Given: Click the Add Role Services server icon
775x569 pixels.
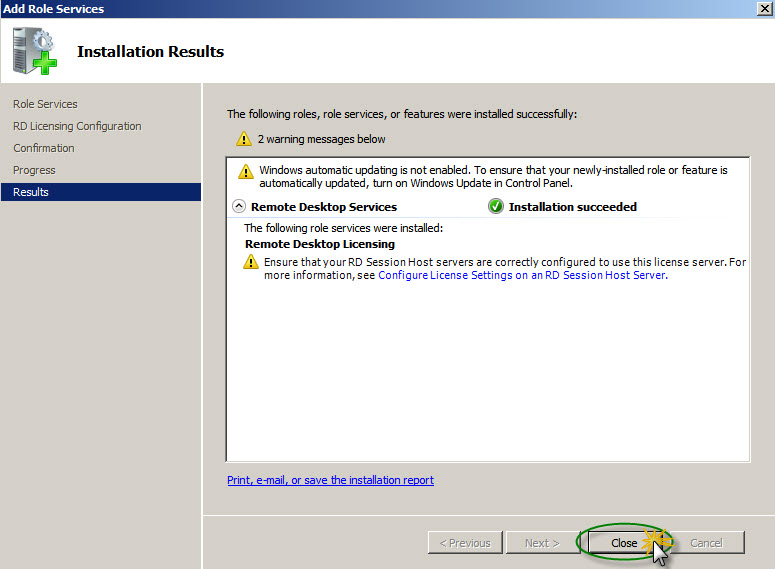Looking at the screenshot, I should [x=34, y=51].
